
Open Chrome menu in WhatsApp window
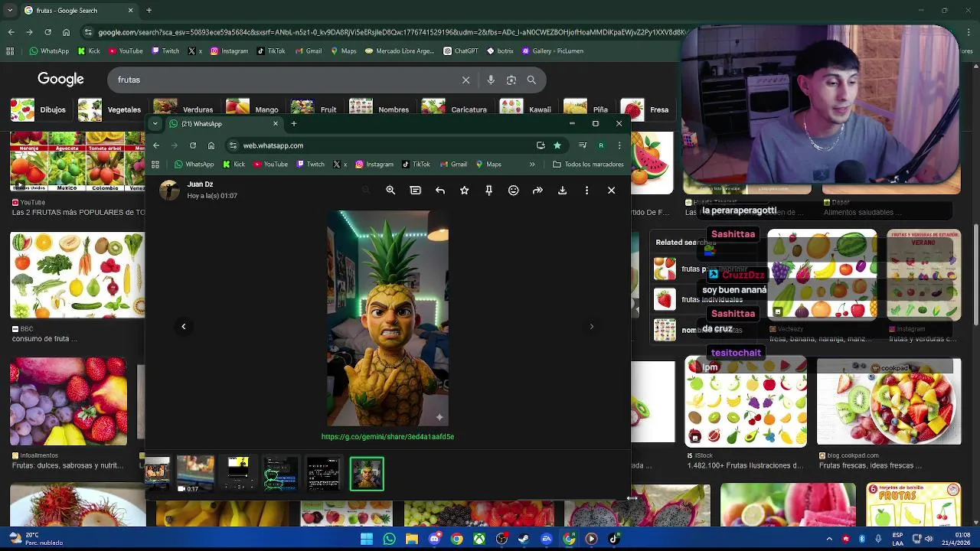[619, 145]
